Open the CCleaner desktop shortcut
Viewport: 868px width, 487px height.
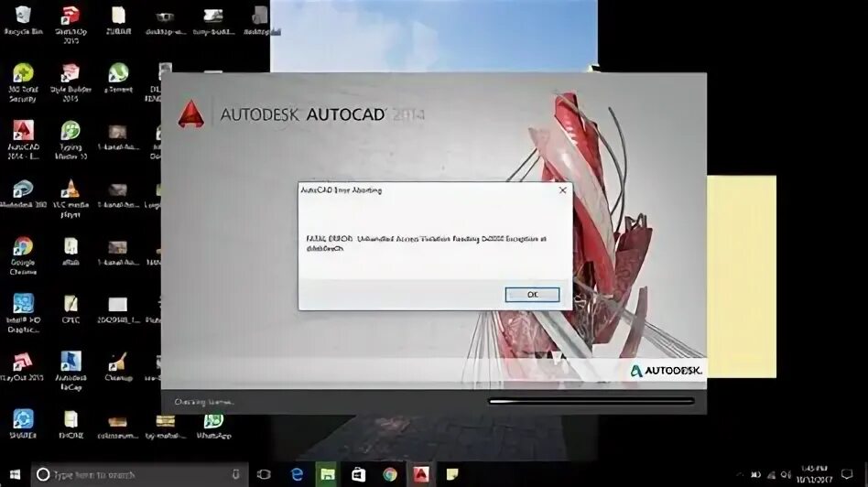click(118, 366)
